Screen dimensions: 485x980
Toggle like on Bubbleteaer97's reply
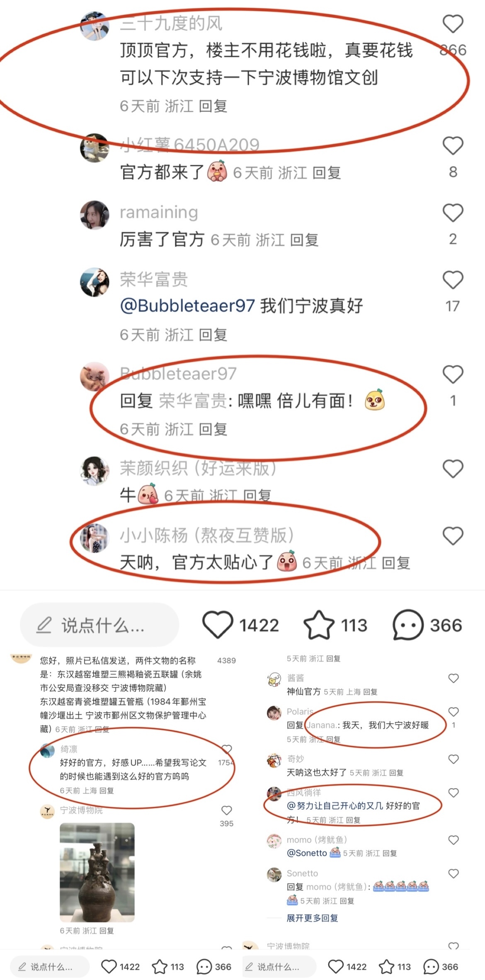[x=453, y=374]
